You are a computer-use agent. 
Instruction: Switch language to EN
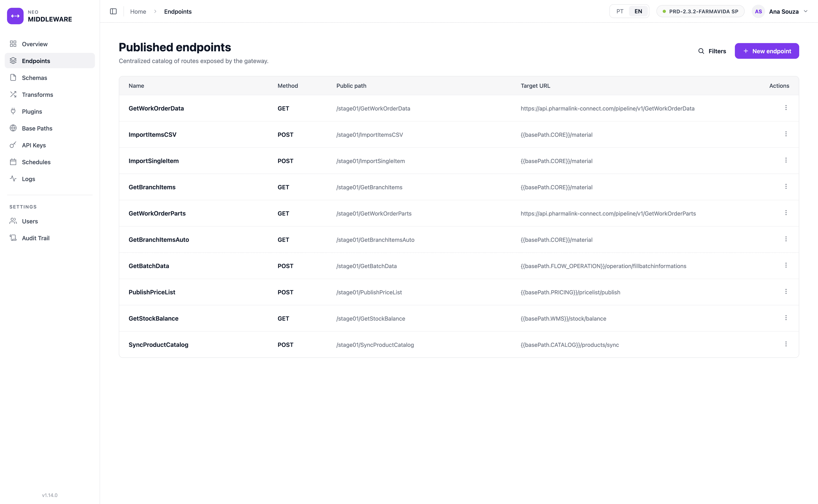coord(638,11)
